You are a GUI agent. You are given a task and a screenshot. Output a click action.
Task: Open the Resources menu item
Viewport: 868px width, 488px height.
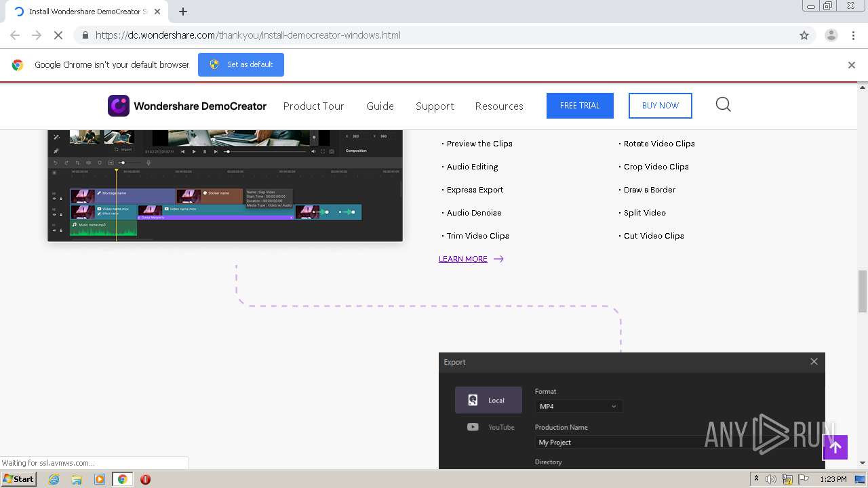tap(499, 106)
